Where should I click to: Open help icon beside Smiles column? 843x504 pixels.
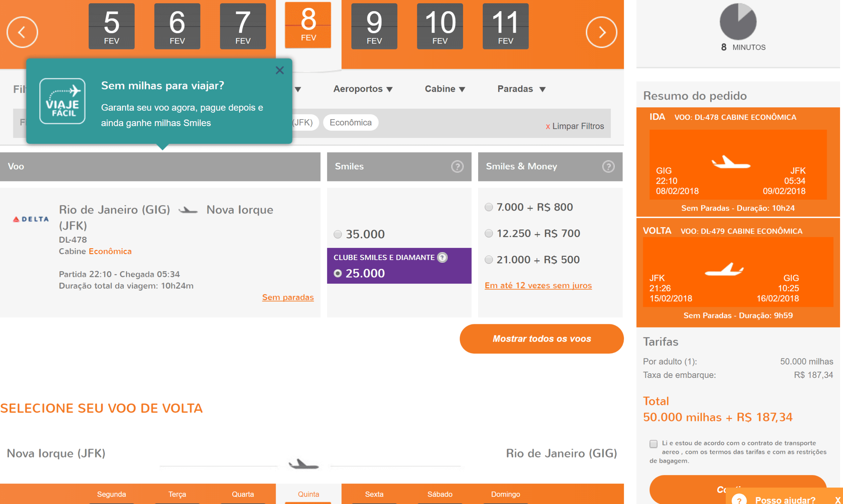pyautogui.click(x=457, y=167)
